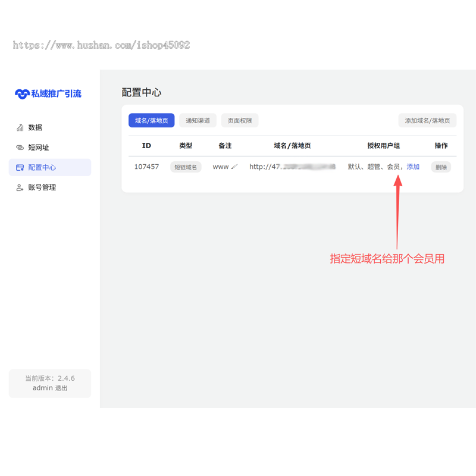Click the 私域推广引流 logo icon
The image size is (476, 476).
click(22, 94)
